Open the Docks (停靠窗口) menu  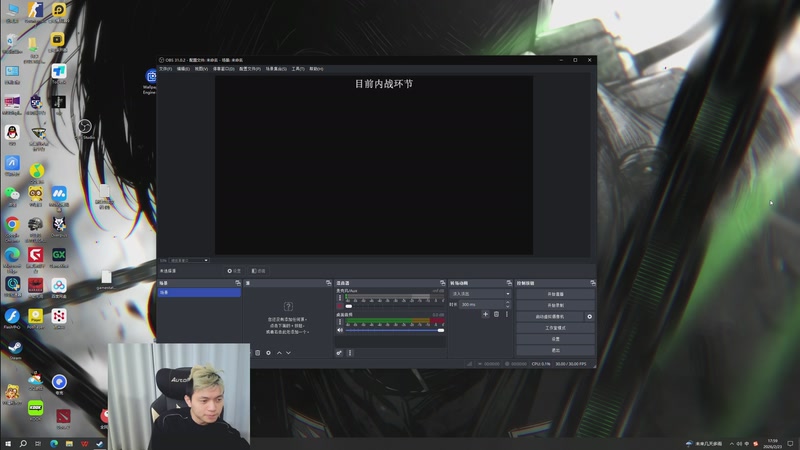tap(223, 68)
